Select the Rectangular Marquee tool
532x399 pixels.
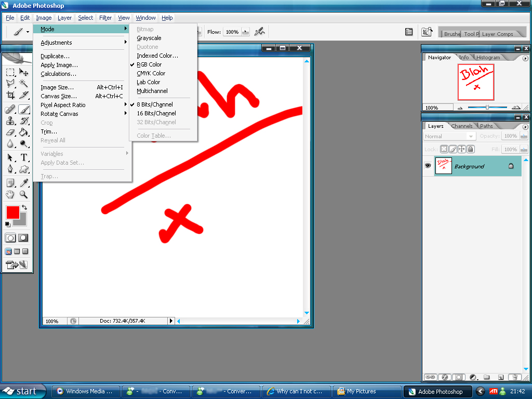coord(10,72)
